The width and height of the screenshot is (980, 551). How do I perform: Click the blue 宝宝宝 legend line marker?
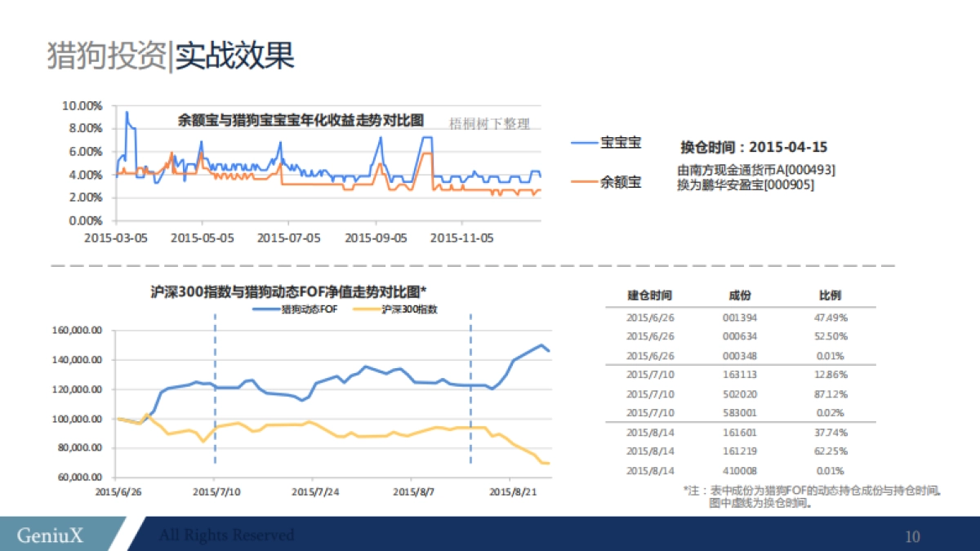point(586,143)
